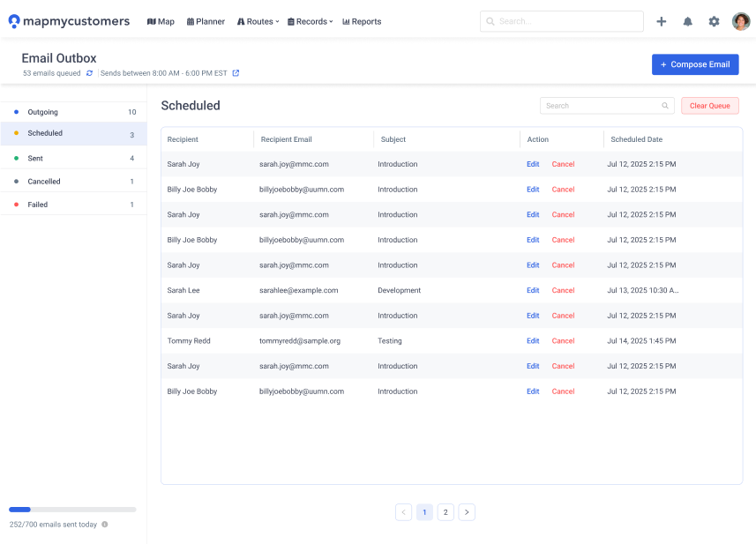Click the Development subject cell
Viewport: 756px width, 544px height.
(400, 290)
